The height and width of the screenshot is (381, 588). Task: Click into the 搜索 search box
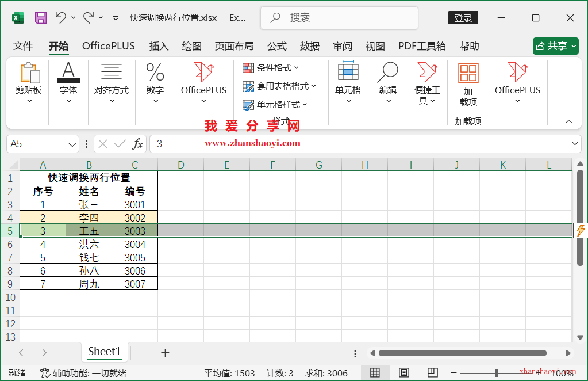tap(339, 18)
